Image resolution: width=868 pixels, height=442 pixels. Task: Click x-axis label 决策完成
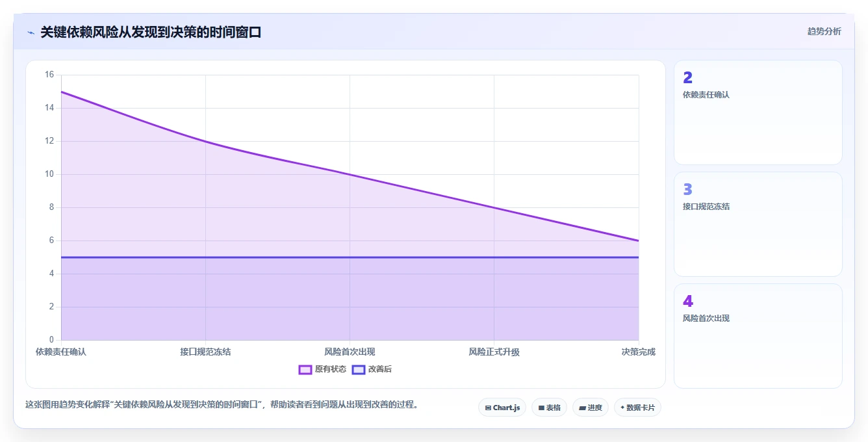(638, 352)
